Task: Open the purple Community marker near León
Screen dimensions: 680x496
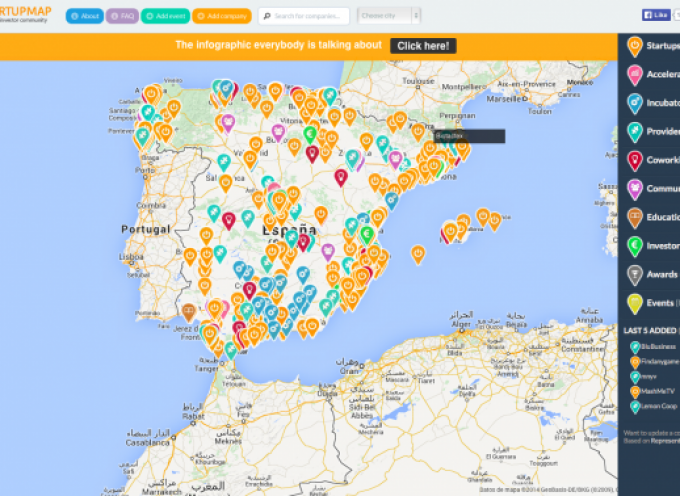Action: tap(228, 123)
